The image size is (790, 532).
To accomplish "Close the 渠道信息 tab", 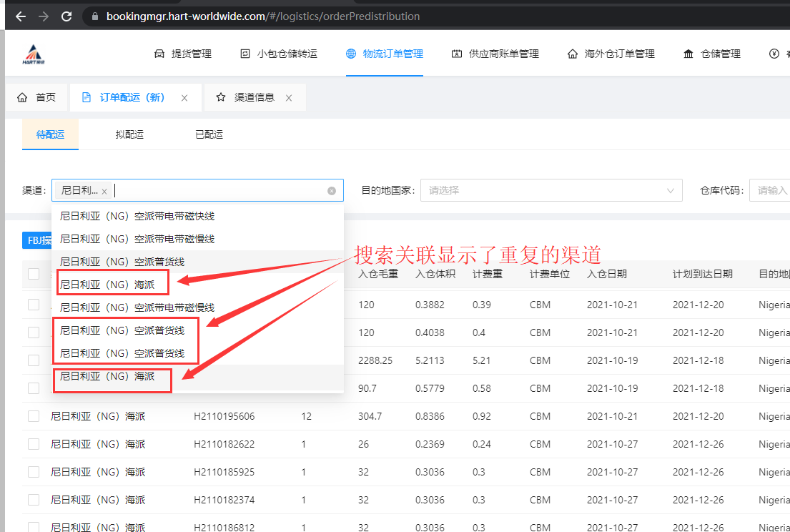I will (x=289, y=98).
